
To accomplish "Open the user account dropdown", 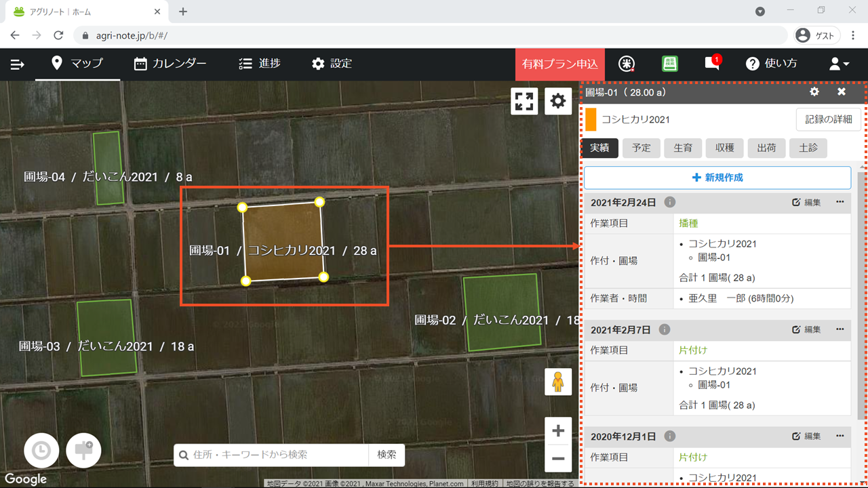I will (x=839, y=64).
